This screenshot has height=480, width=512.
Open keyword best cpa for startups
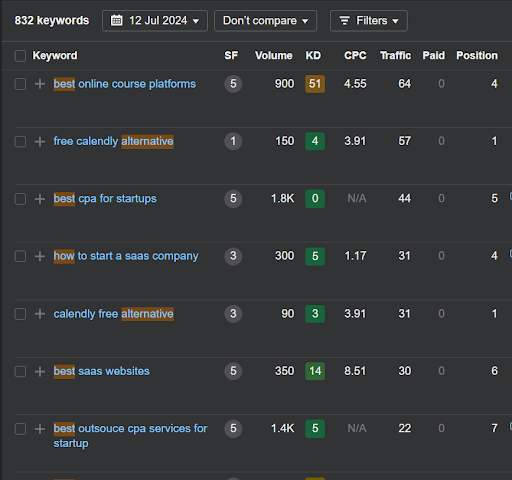coord(105,199)
